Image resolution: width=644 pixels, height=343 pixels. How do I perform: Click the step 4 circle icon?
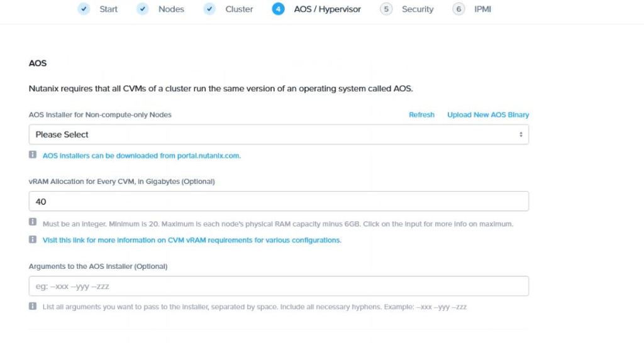tap(279, 9)
